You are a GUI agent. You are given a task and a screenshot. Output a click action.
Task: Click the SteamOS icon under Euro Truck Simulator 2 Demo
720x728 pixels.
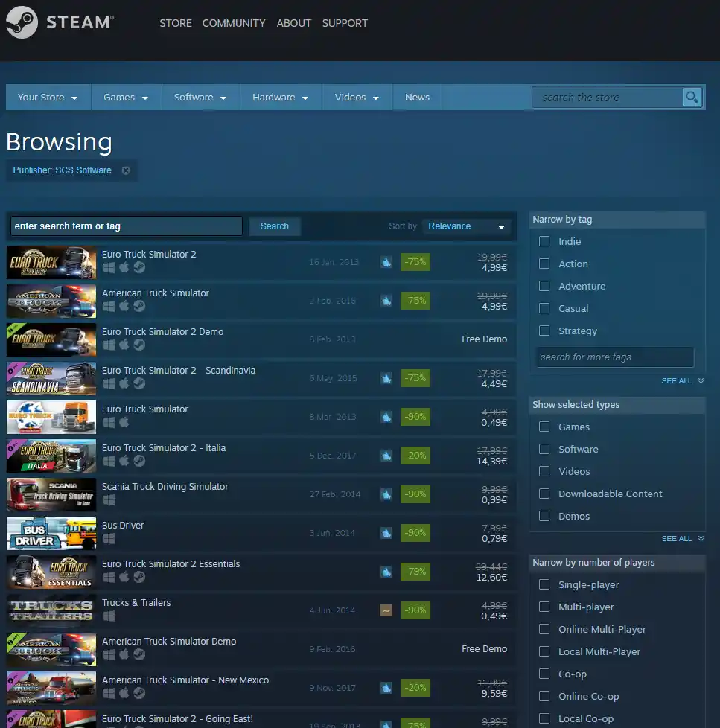click(139, 345)
